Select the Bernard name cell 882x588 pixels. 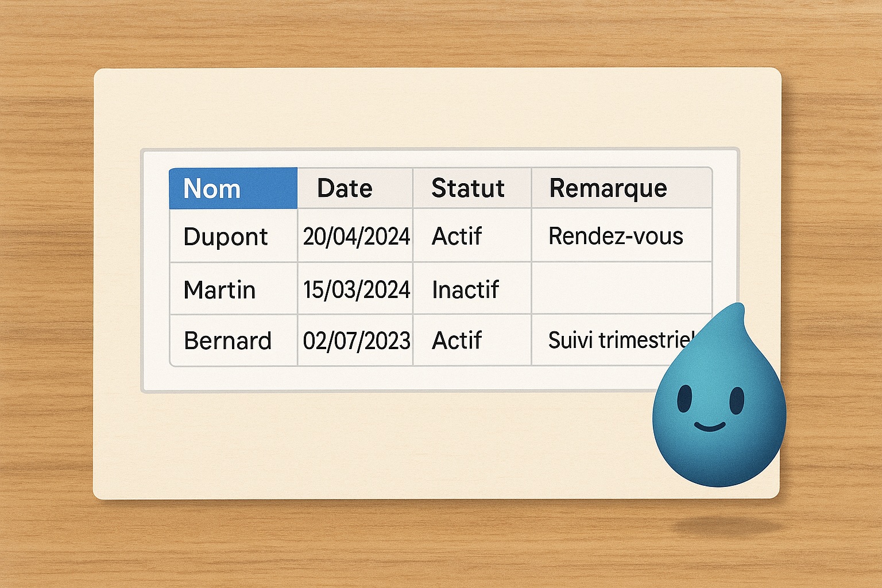coord(233,341)
